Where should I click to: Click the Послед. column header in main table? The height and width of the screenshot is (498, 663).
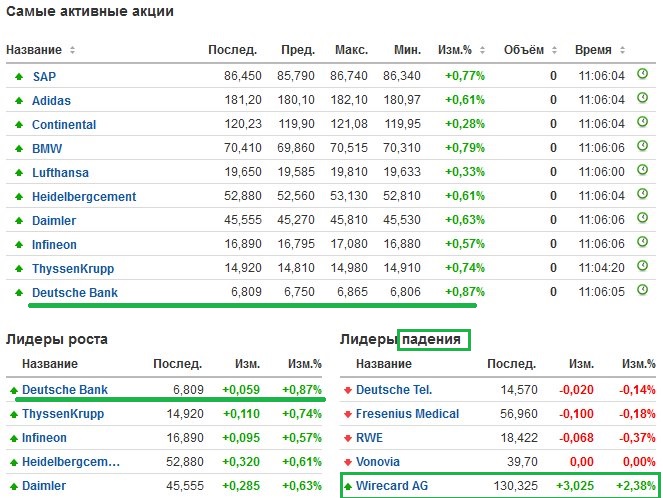point(233,50)
